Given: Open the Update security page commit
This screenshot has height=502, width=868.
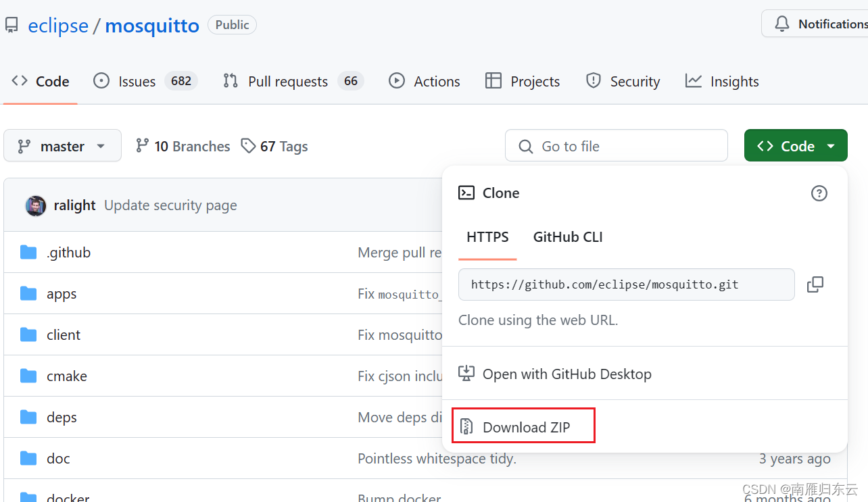Looking at the screenshot, I should point(170,205).
